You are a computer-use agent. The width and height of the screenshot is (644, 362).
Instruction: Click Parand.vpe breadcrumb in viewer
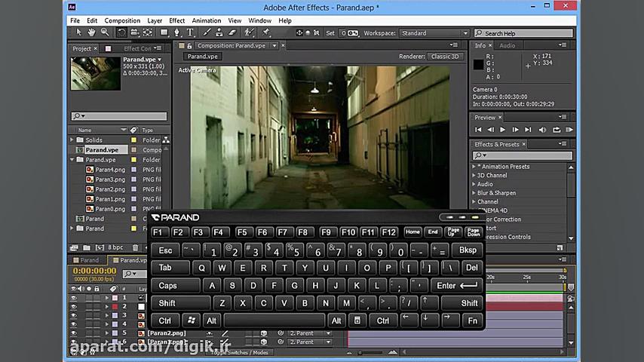point(203,57)
